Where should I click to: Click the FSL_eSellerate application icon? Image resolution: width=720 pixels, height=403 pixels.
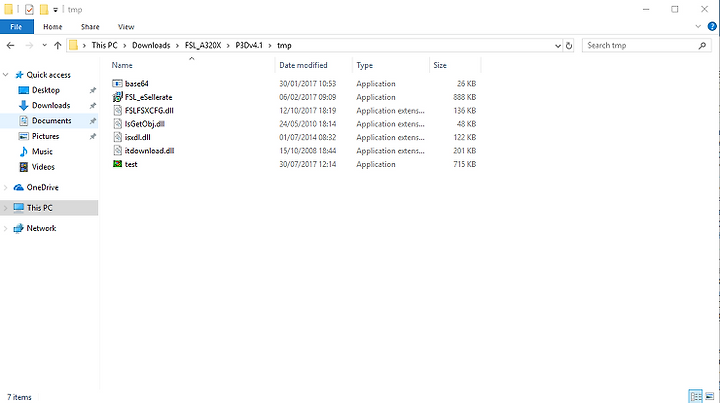[118, 97]
